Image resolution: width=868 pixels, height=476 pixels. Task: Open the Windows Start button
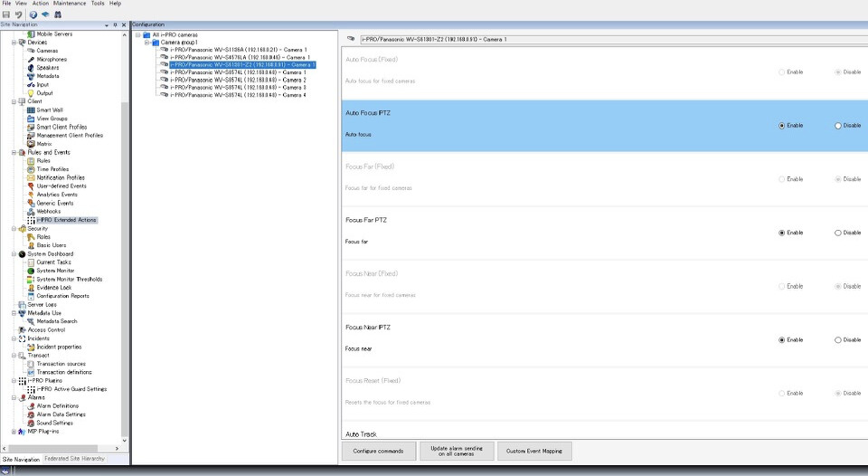pyautogui.click(x=5, y=471)
